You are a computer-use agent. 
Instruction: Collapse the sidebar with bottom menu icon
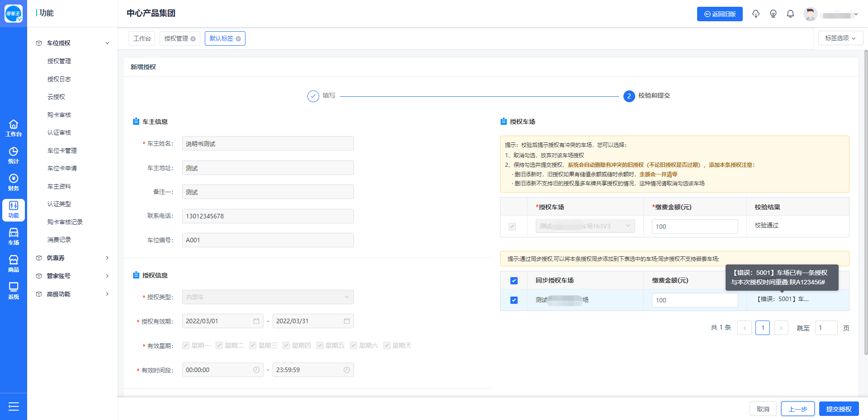coord(14,406)
